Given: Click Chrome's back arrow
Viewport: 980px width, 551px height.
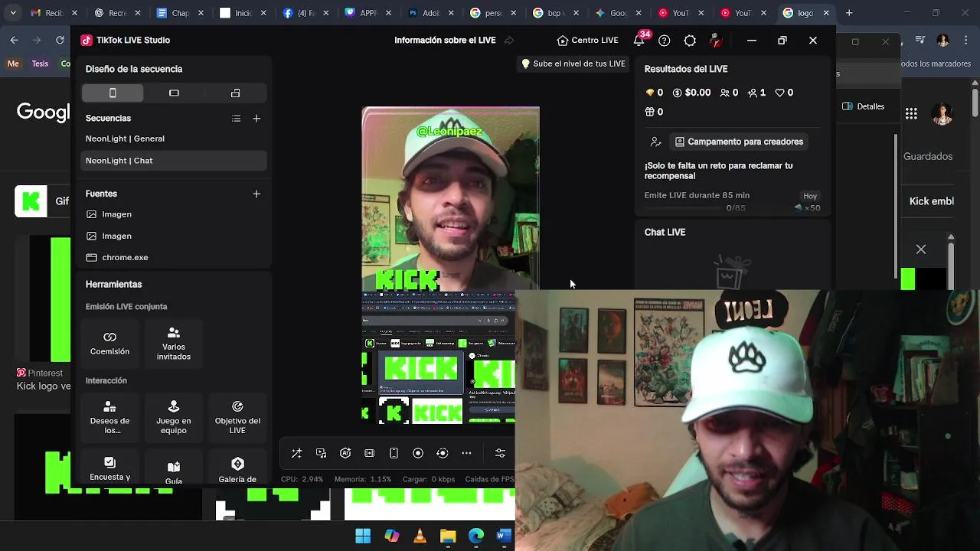Looking at the screenshot, I should (x=15, y=40).
